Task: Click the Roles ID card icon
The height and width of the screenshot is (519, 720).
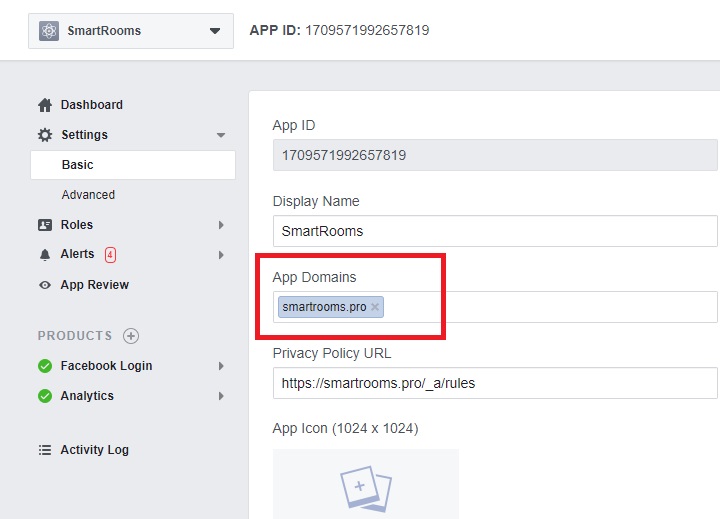Action: click(45, 225)
